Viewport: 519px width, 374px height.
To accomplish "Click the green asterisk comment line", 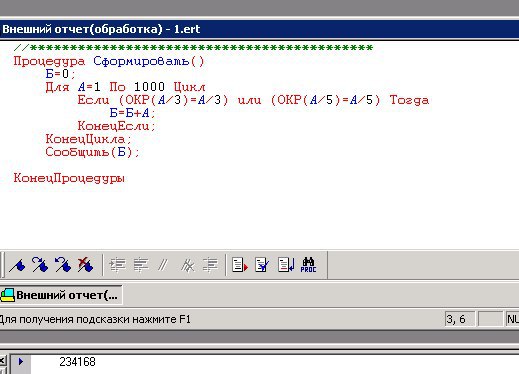I will click(193, 48).
